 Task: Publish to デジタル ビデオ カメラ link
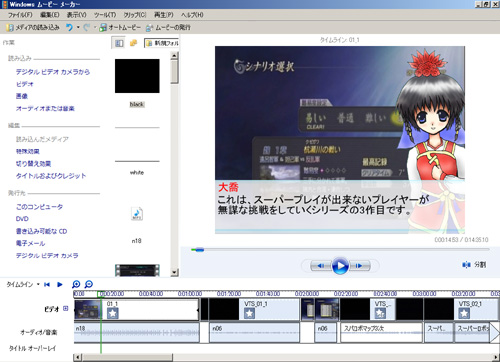click(47, 256)
